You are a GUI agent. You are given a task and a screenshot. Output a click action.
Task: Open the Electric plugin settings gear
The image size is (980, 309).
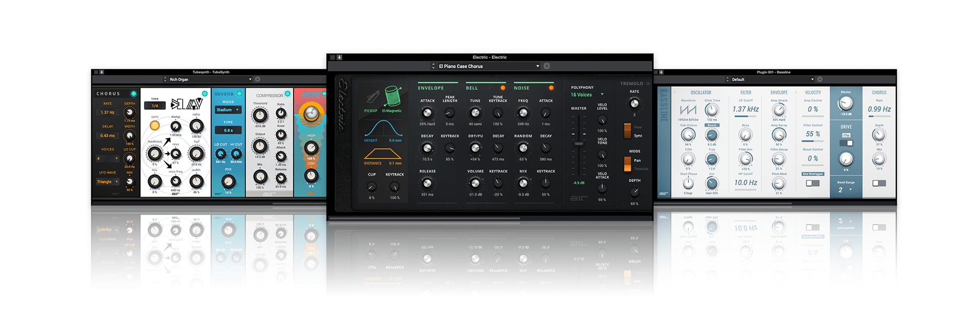[x=547, y=66]
